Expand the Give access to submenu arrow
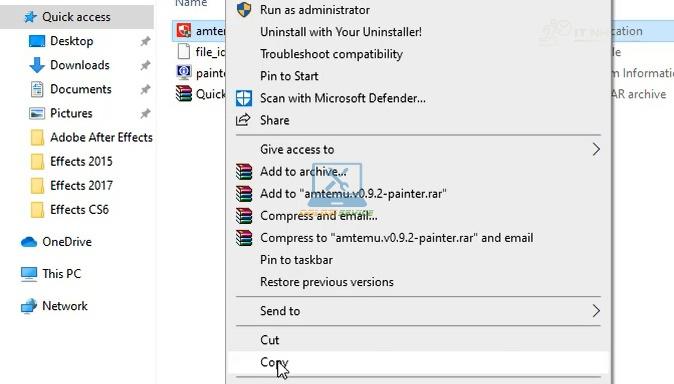This screenshot has height=384, width=674. tap(596, 149)
